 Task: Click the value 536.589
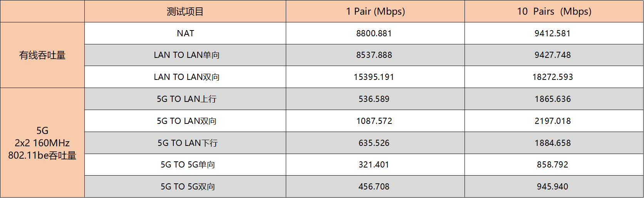pos(374,99)
